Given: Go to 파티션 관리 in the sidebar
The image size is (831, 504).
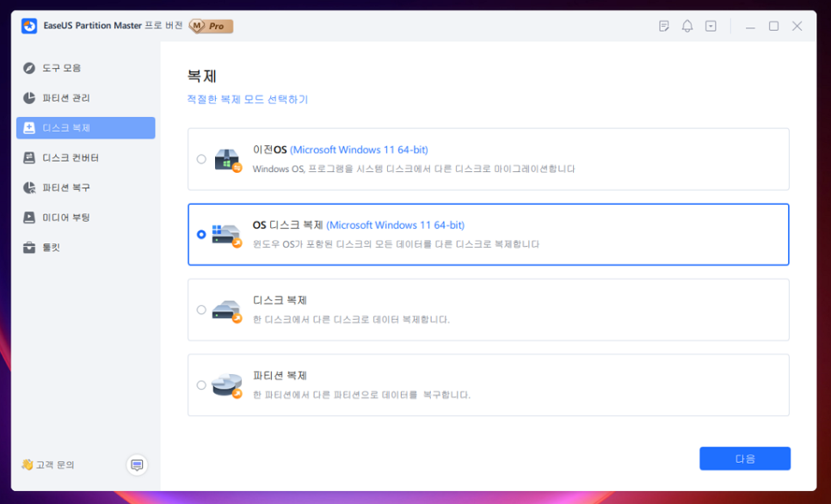Looking at the screenshot, I should [x=86, y=98].
